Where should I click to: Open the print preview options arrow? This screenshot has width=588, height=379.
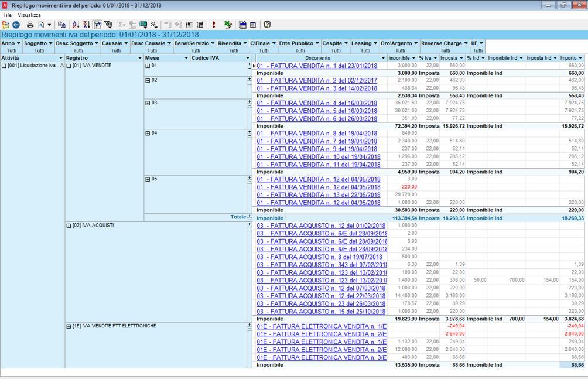[x=49, y=25]
